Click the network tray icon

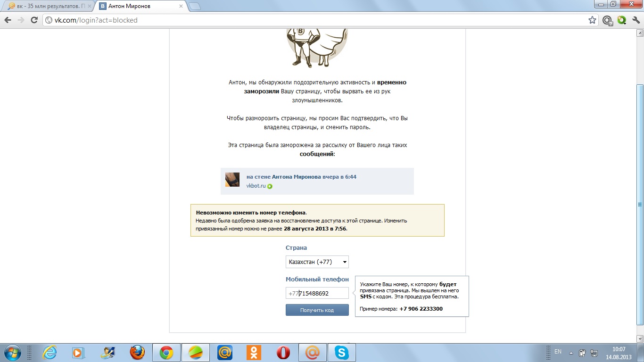594,353
